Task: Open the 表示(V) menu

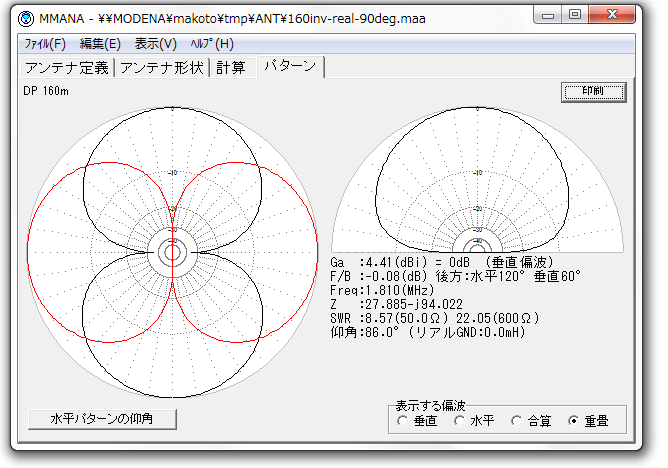Action: [155, 44]
